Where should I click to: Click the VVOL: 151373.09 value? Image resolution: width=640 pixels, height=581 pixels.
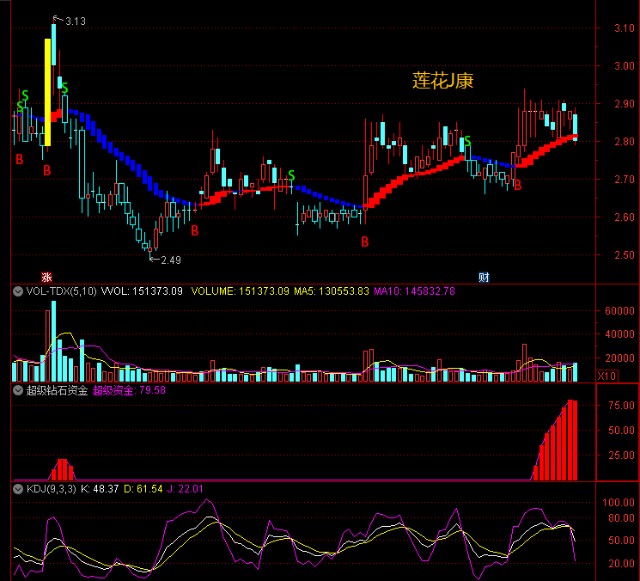pos(141,291)
